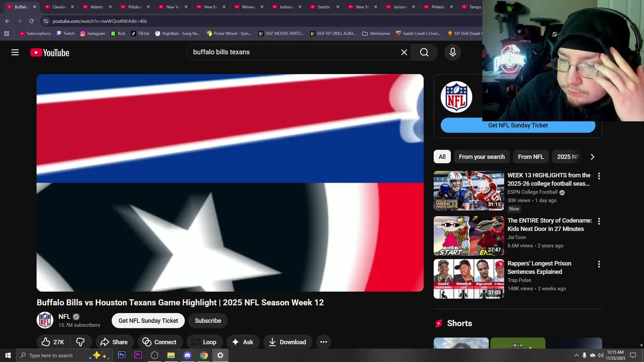Open options for Rappers' Longest Prison Sentences

pos(599,264)
